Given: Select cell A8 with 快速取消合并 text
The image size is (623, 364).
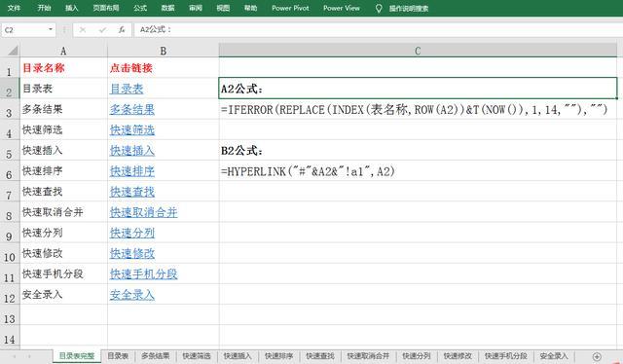Looking at the screenshot, I should pos(63,212).
